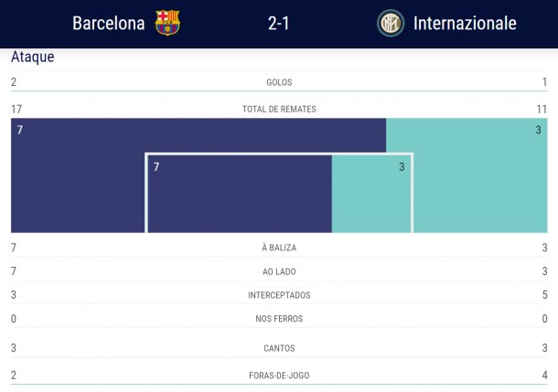Click the 2-1 match score

pyautogui.click(x=279, y=24)
